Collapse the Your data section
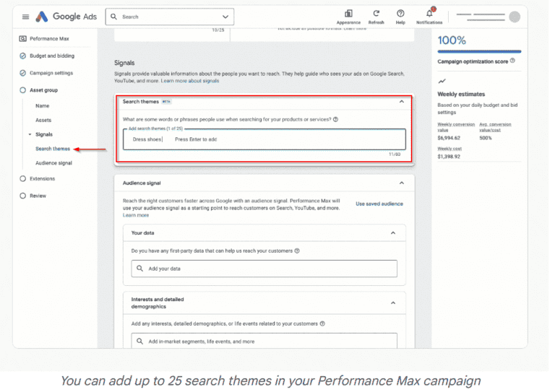 tap(393, 233)
